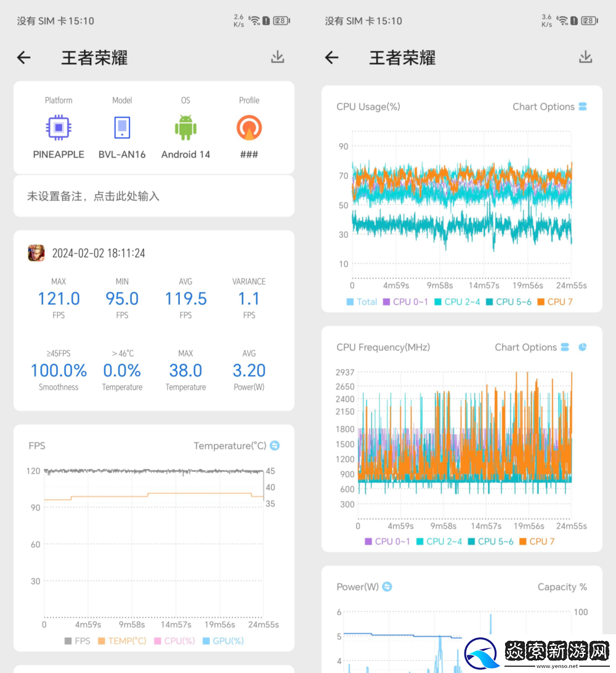The width and height of the screenshot is (616, 673).
Task: Click the 王者荣耀 title on left page
Action: coord(94,57)
